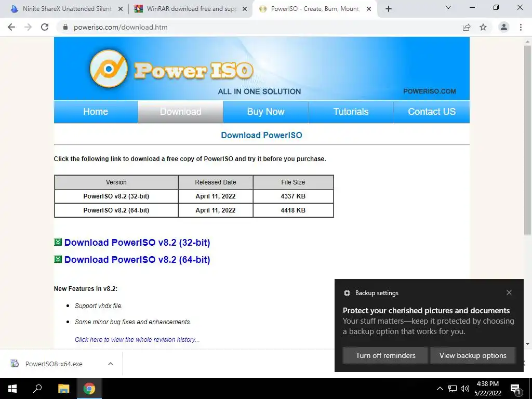
Task: Close the WinRAR download tab
Action: pos(245,9)
